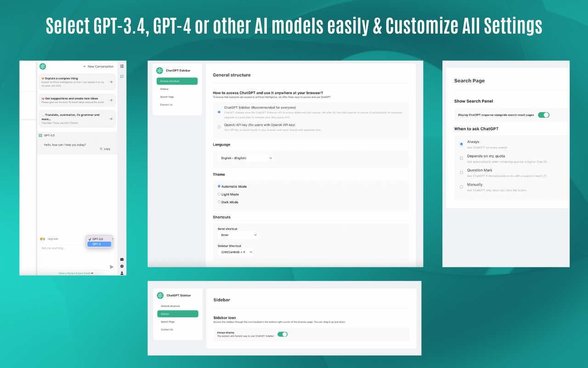Screen dimensions: 588x368
Task: Click the 'Shortcuts' section heading
Action: tap(222, 217)
